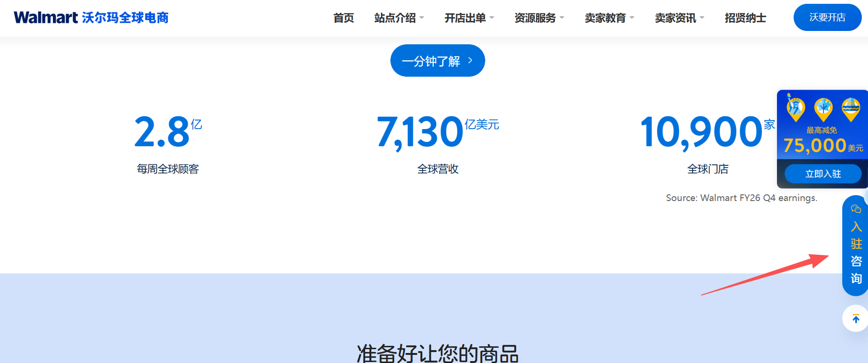This screenshot has height=363, width=868.
Task: Open the 开店出单 menu
Action: pyautogui.click(x=465, y=18)
